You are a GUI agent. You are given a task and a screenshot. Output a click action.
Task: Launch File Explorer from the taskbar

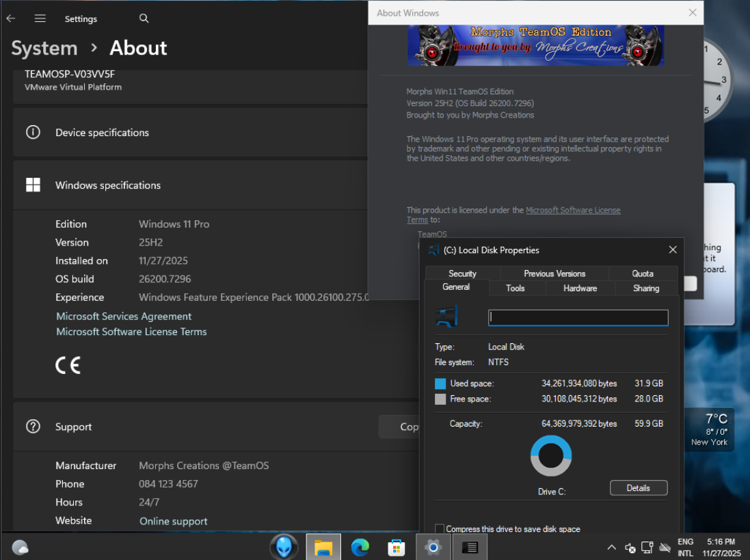point(323,547)
